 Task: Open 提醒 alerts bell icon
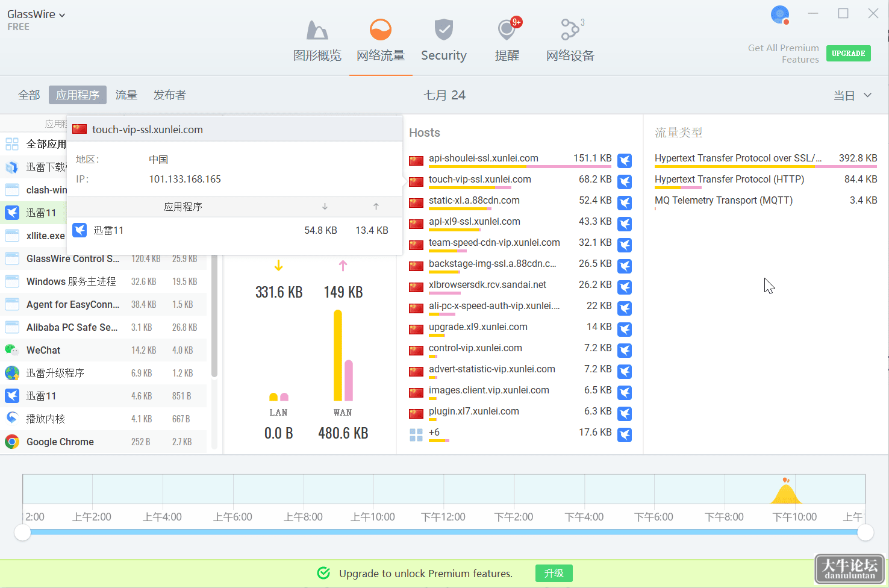tap(507, 30)
